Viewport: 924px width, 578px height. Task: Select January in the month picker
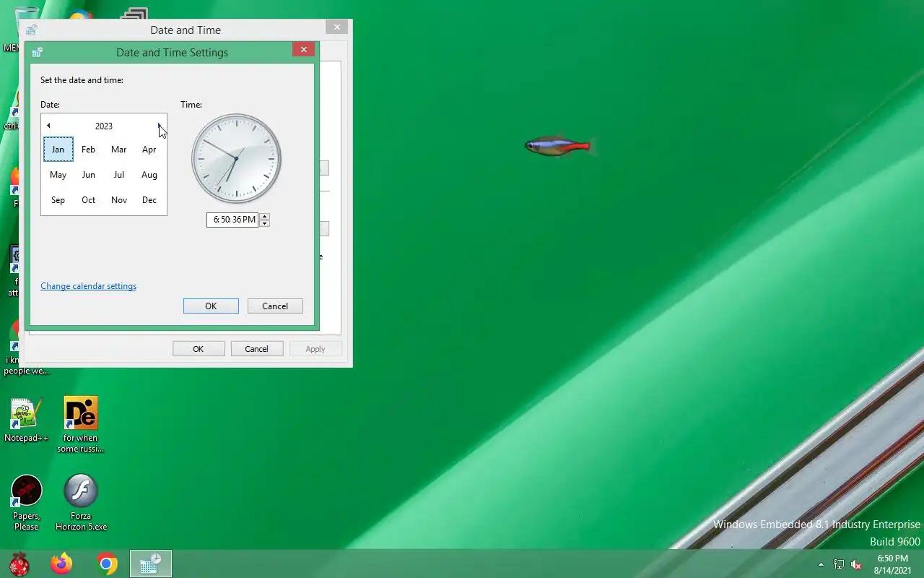[58, 150]
